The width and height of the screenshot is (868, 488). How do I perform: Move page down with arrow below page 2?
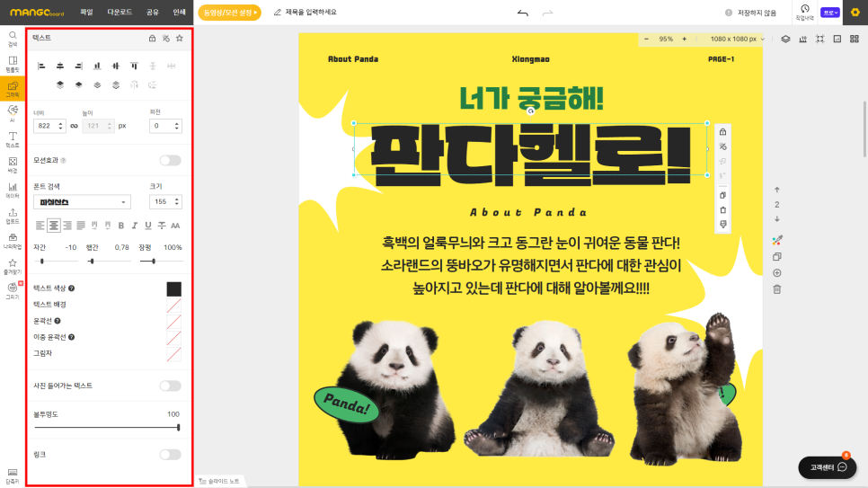[777, 218]
